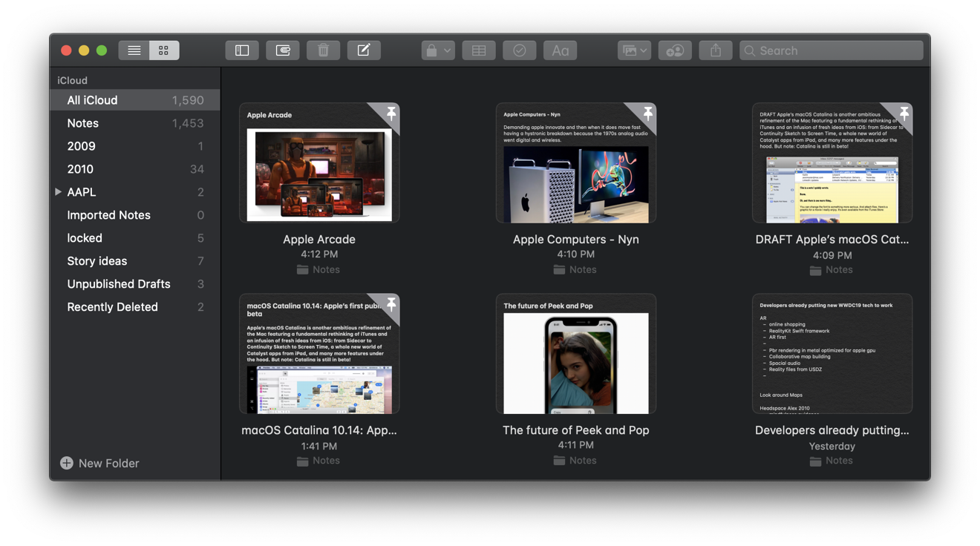Create a new note with compose icon
Viewport: 980px width, 546px height.
(x=364, y=50)
